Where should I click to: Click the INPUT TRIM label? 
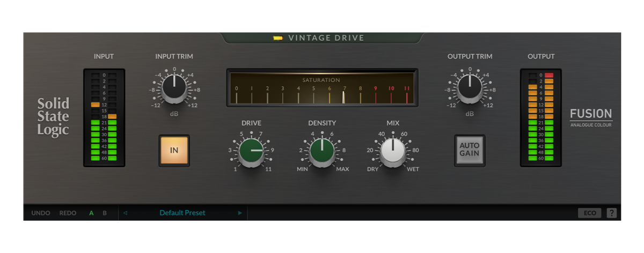point(174,56)
